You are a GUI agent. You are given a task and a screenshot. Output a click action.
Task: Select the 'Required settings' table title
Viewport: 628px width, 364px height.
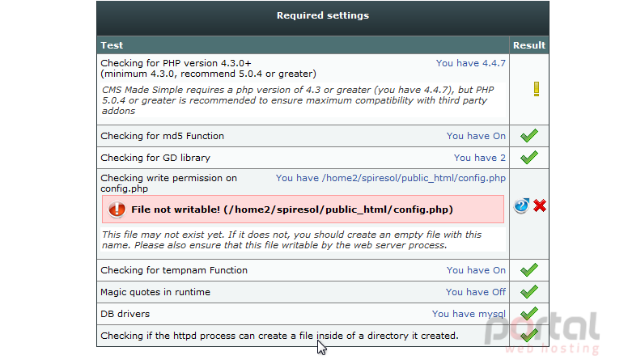[x=323, y=15]
